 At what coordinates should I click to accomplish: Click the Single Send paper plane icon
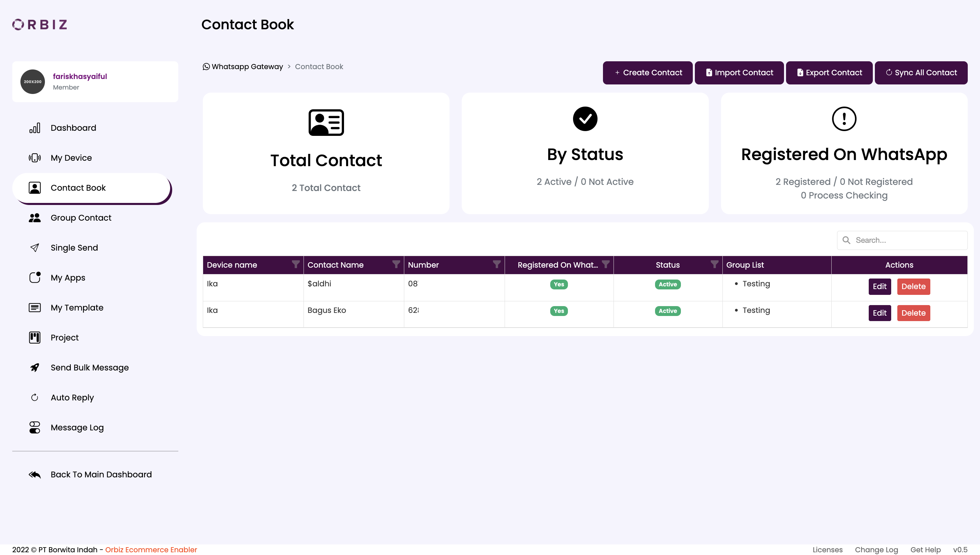pyautogui.click(x=35, y=248)
